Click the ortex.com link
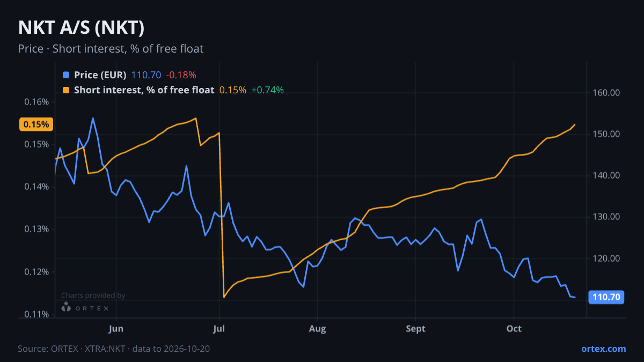The height and width of the screenshot is (362, 644). click(x=603, y=349)
